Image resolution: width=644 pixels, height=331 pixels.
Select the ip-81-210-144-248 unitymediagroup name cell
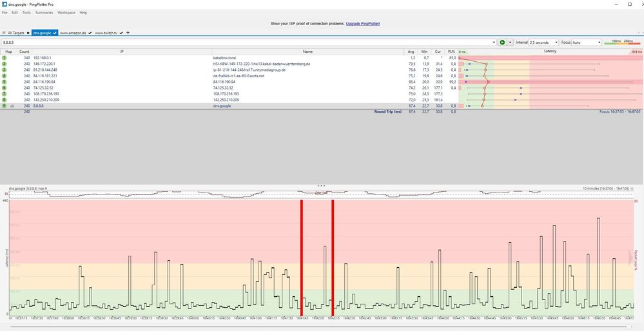pos(249,70)
